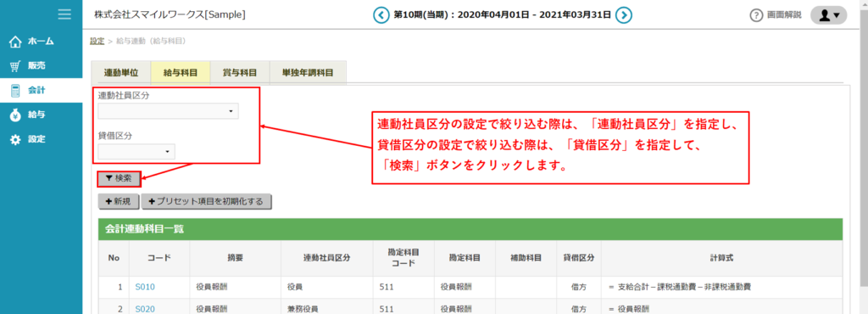This screenshot has width=868, height=314.
Task: Click 設定 breadcrumb link
Action: tap(97, 41)
